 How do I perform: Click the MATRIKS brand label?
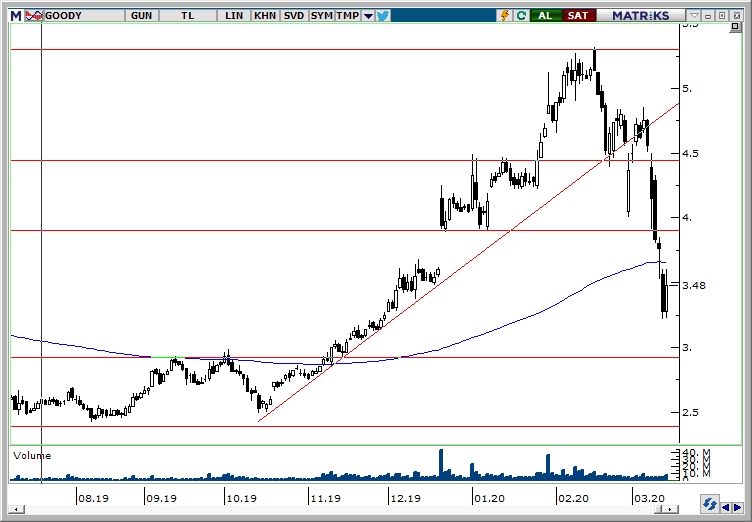click(640, 15)
